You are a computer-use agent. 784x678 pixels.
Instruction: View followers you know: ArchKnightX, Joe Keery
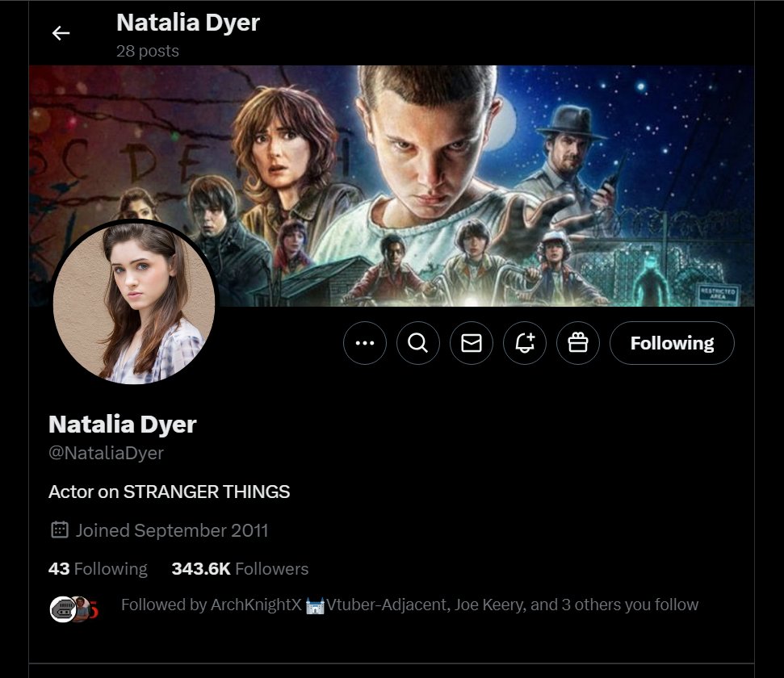[x=409, y=605]
